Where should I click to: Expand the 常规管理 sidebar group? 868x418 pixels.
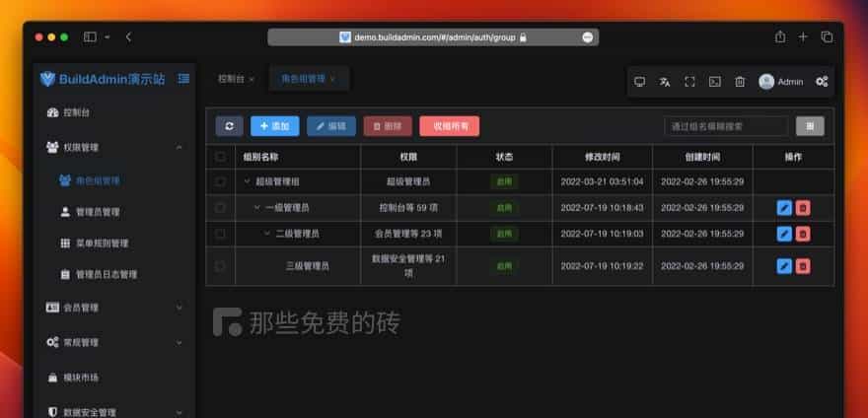114,343
